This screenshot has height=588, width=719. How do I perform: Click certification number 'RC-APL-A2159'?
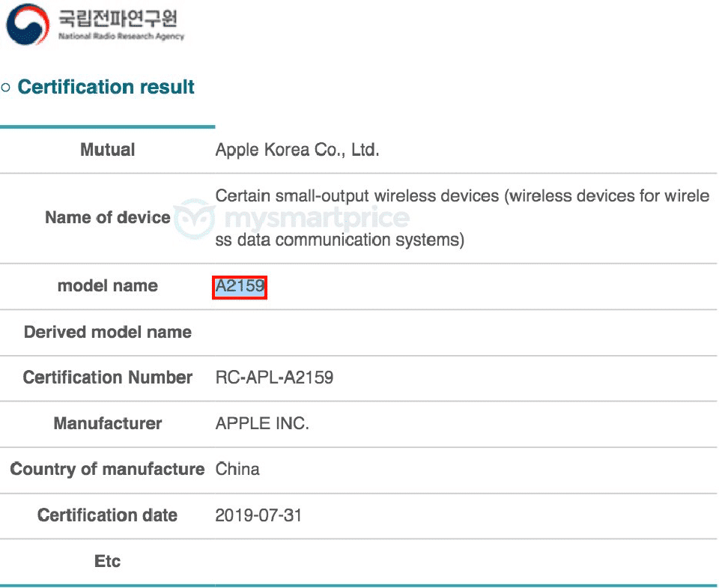[x=274, y=378]
